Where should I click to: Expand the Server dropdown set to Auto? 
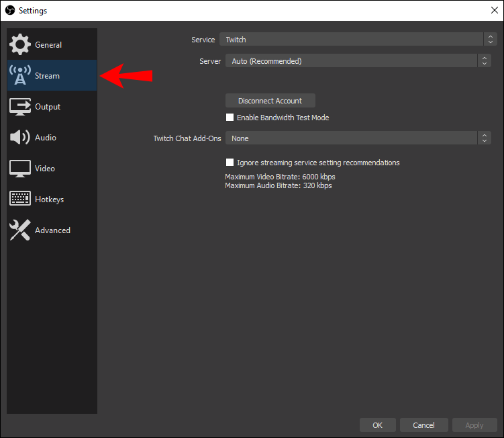(358, 61)
